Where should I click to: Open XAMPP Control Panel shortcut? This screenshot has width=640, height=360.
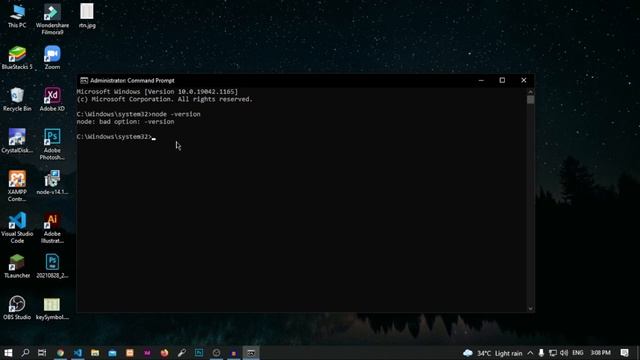pos(17,186)
